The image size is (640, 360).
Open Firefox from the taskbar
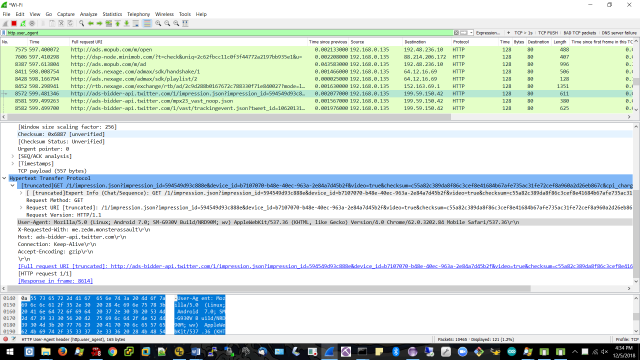62,352
